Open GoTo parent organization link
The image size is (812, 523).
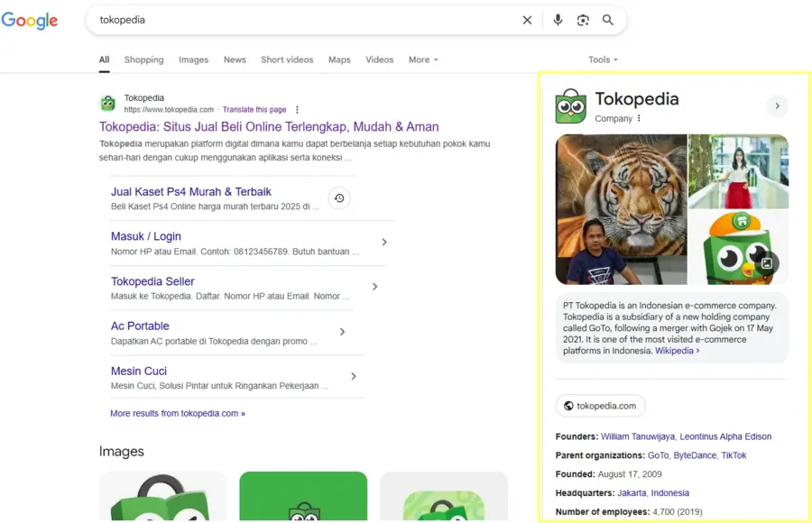[659, 455]
